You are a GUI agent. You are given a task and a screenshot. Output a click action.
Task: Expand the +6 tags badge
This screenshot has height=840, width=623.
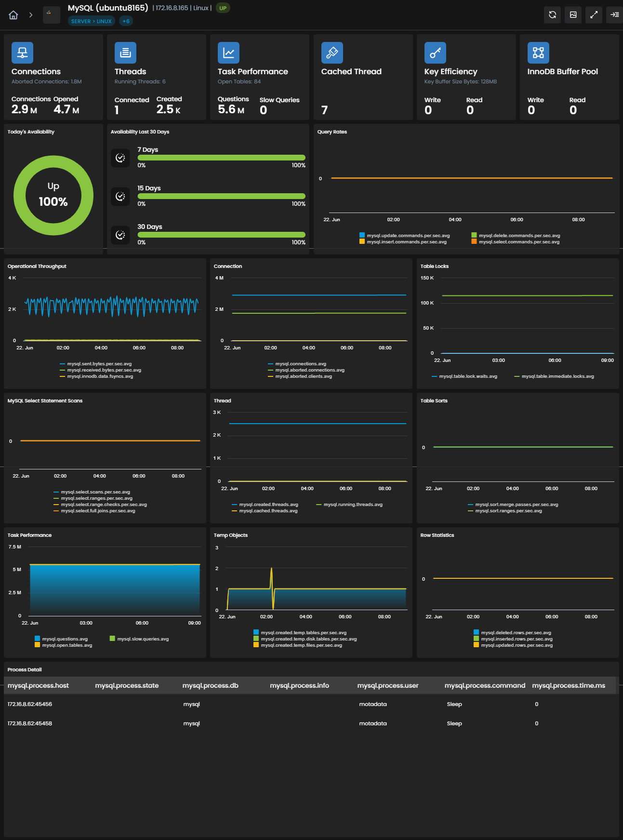point(126,21)
